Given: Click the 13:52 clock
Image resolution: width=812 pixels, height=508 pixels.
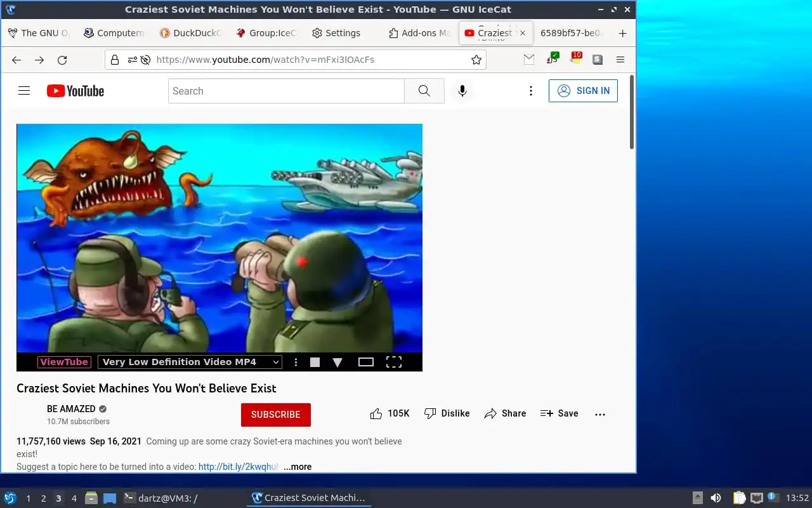Looking at the screenshot, I should point(797,498).
